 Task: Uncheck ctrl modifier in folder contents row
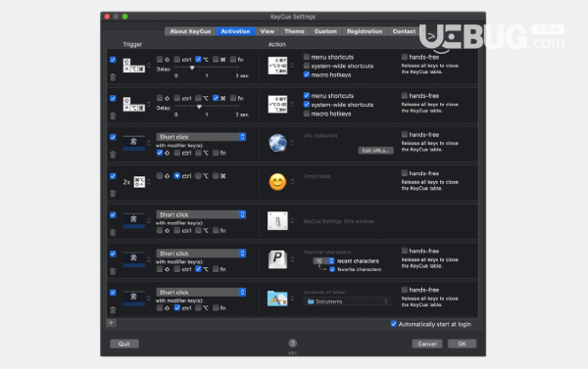tap(177, 308)
